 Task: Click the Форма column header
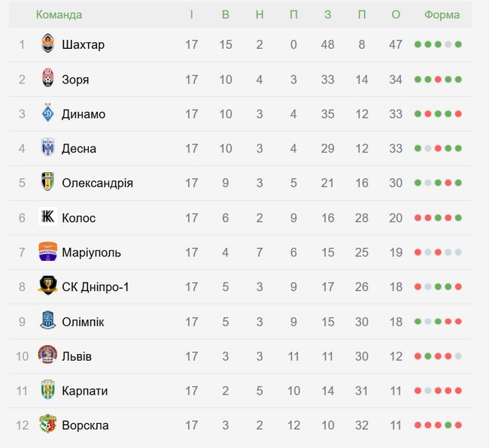click(442, 14)
